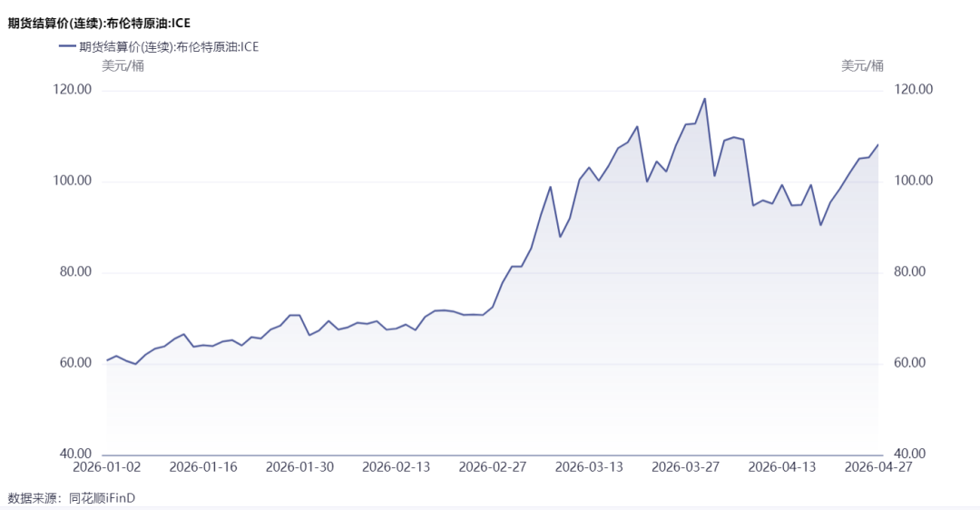Click left y-axis value 100.00
This screenshot has height=510, width=980.
click(x=73, y=181)
